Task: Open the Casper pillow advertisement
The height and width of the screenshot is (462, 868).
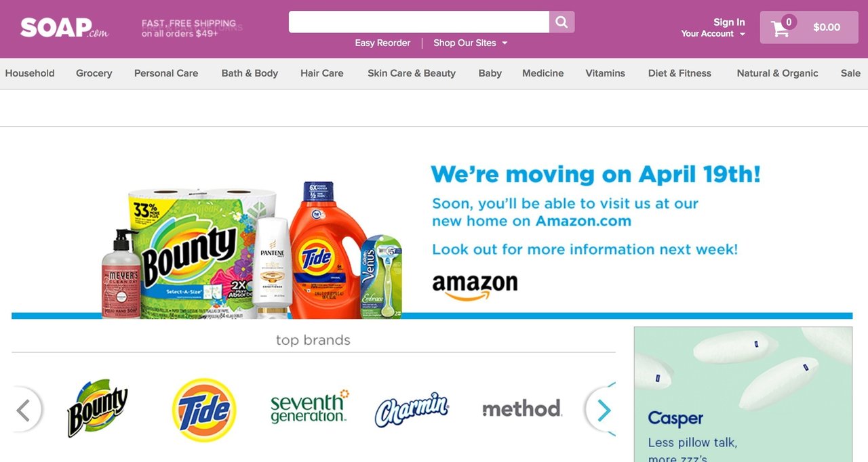Action: coord(743,394)
